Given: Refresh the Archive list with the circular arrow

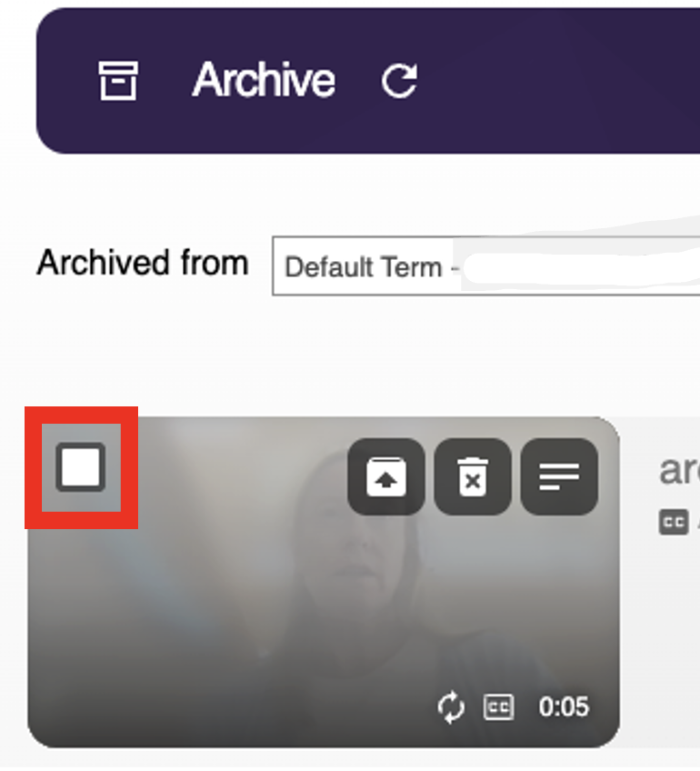Looking at the screenshot, I should 398,79.
